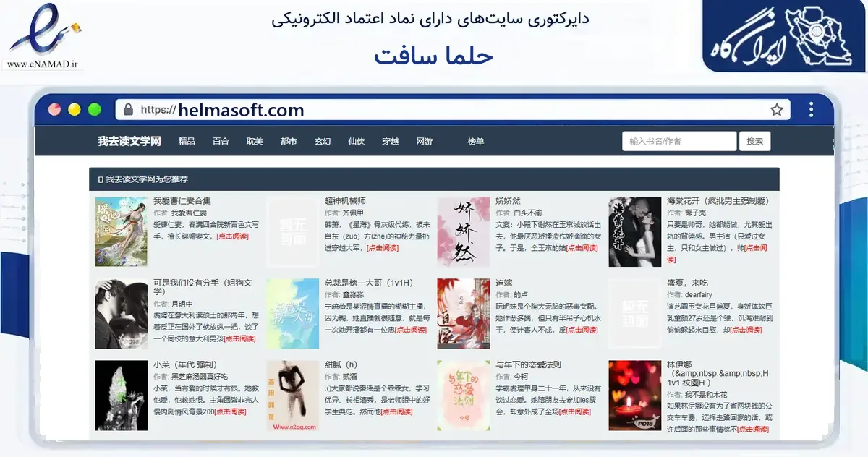This screenshot has width=868, height=457.
Task: Click author name 白头不渝
Action: click(527, 213)
